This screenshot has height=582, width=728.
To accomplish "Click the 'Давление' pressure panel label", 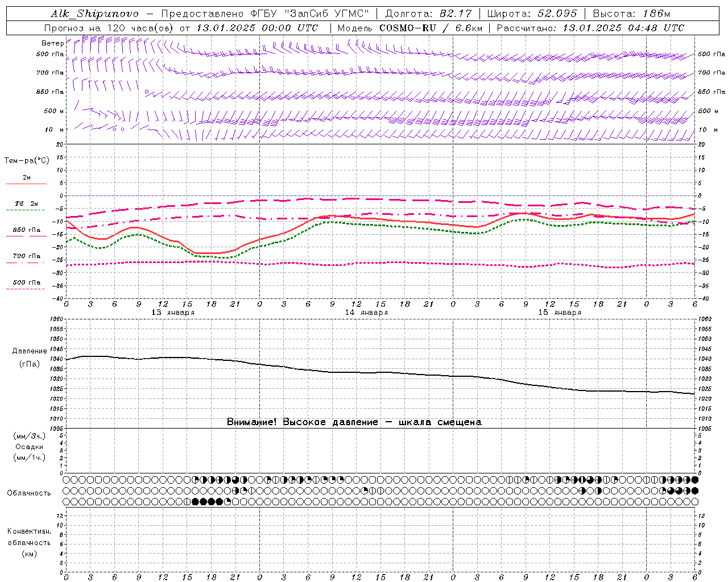I will click(x=30, y=351).
